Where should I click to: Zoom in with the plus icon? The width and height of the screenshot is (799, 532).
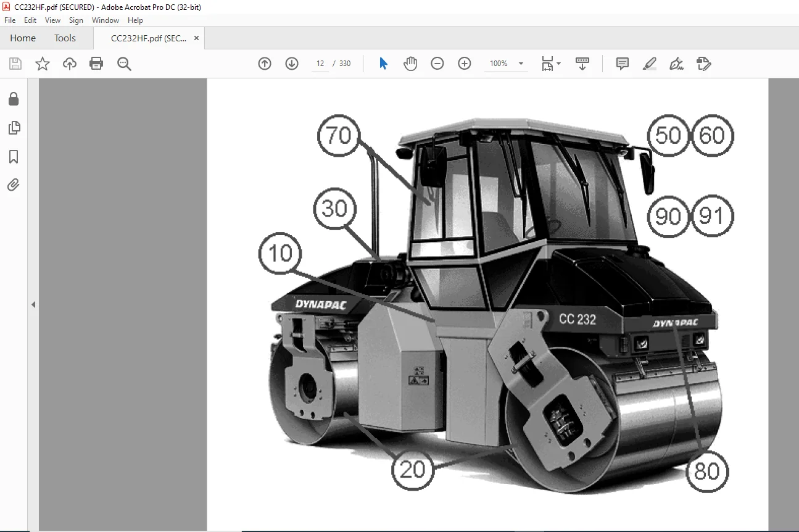(x=465, y=64)
